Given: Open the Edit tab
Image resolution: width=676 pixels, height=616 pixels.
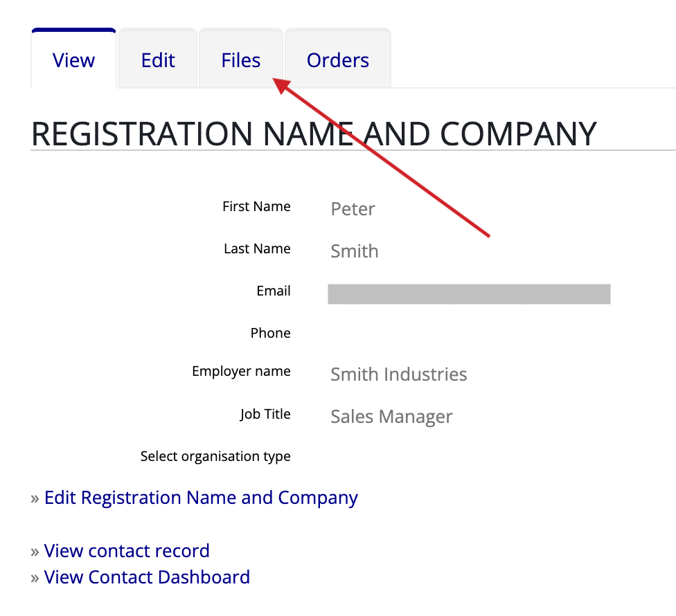Looking at the screenshot, I should 158,60.
